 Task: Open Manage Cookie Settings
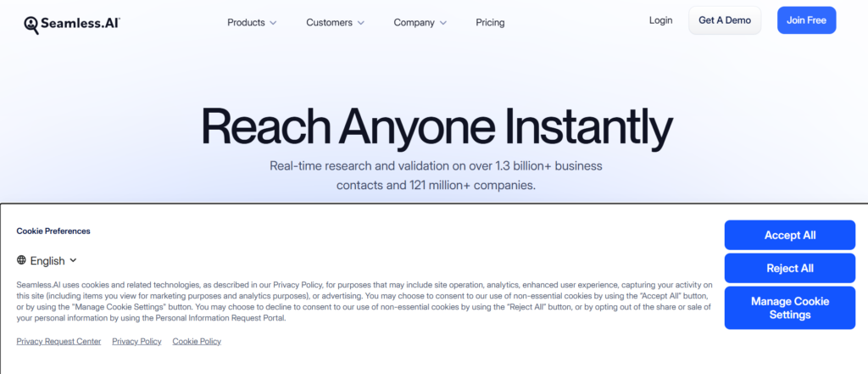tap(789, 308)
